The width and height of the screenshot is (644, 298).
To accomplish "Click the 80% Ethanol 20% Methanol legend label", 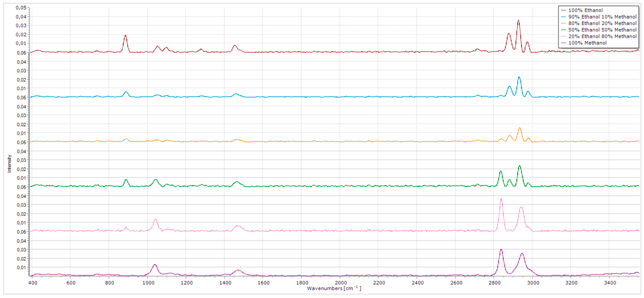I will click(602, 23).
